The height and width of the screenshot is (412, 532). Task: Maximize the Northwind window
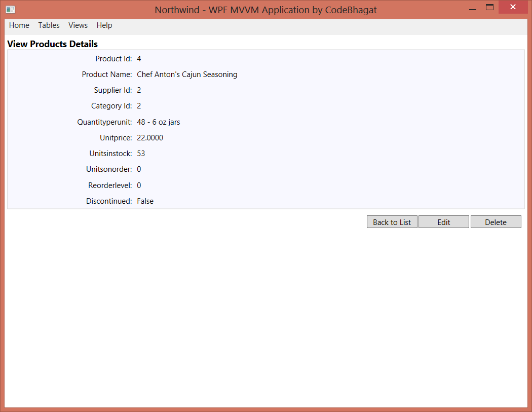(489, 8)
